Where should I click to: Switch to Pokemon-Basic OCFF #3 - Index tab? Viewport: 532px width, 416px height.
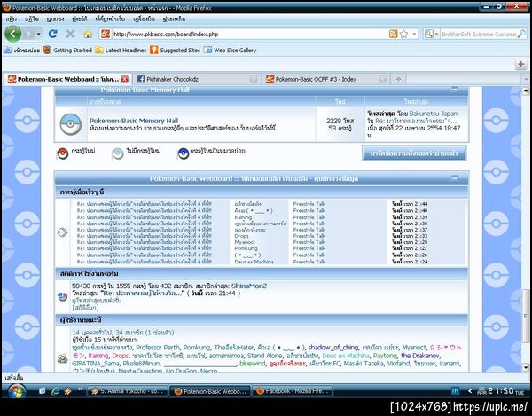325,79
